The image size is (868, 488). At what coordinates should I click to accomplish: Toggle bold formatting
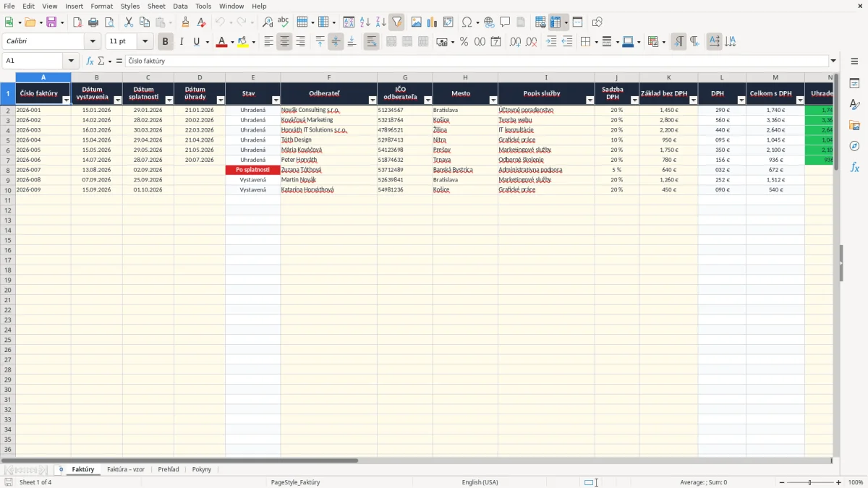pyautogui.click(x=165, y=42)
